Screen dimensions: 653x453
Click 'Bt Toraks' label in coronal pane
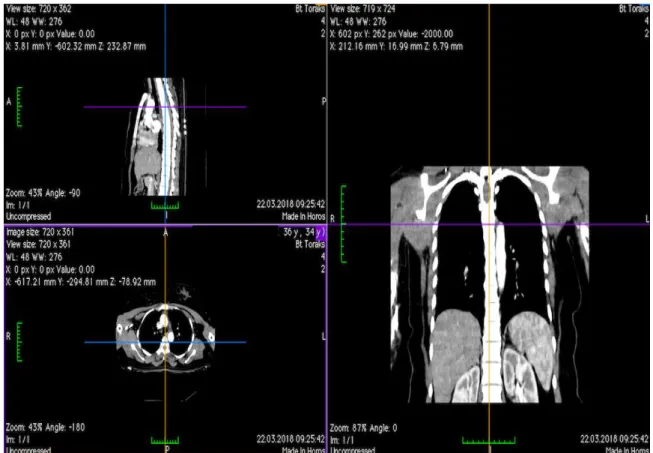click(634, 9)
